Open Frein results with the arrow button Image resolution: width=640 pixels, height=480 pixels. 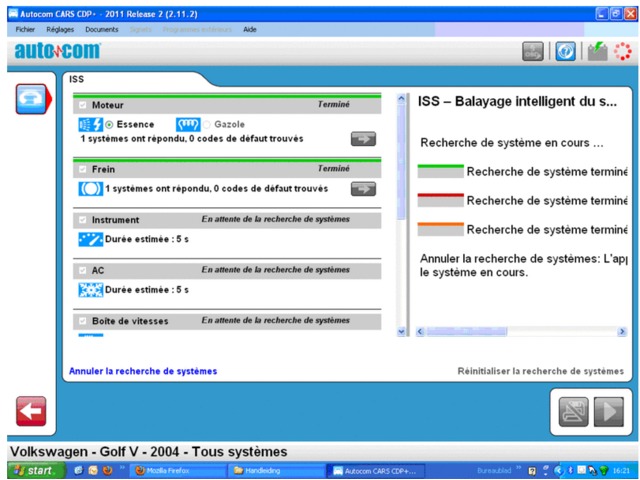(363, 189)
